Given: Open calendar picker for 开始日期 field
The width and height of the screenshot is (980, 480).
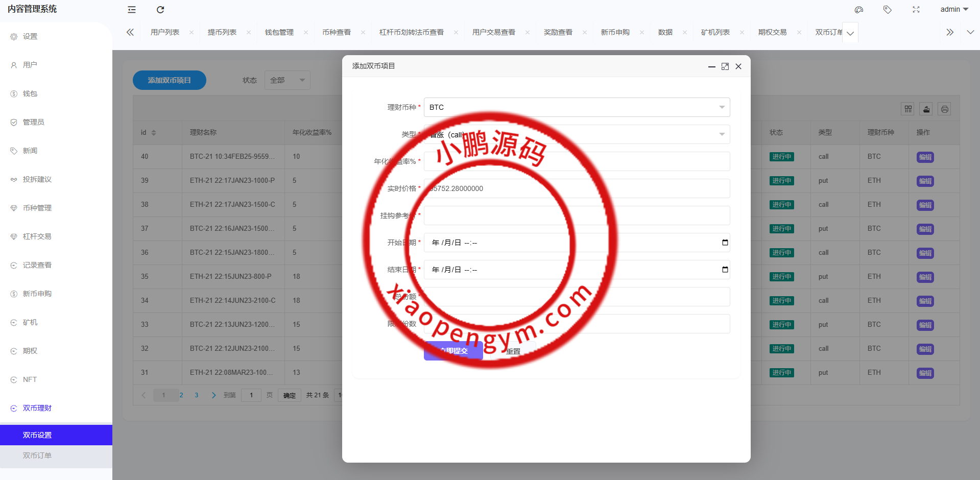Looking at the screenshot, I should tap(725, 243).
